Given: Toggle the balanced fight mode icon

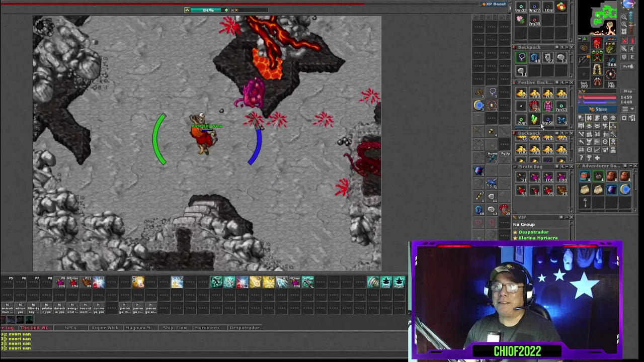Looking at the screenshot, I should pyautogui.click(x=624, y=49).
